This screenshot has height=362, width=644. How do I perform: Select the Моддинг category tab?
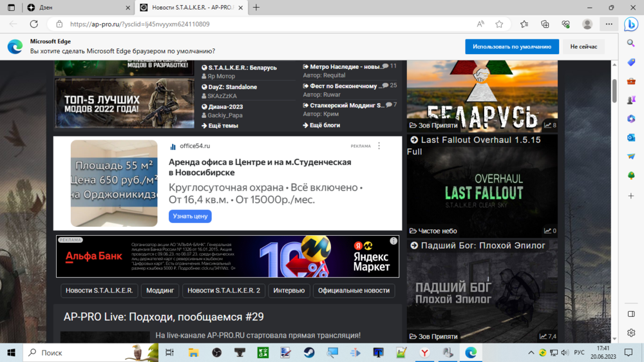click(160, 291)
